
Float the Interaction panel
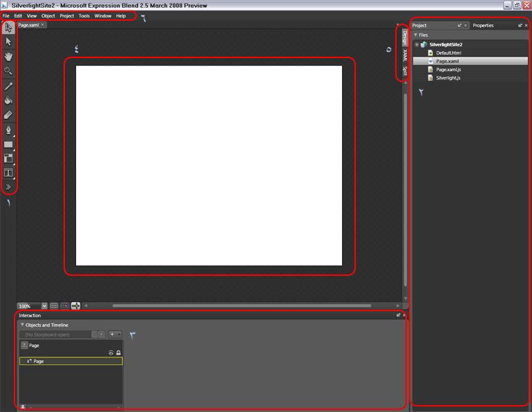click(399, 315)
